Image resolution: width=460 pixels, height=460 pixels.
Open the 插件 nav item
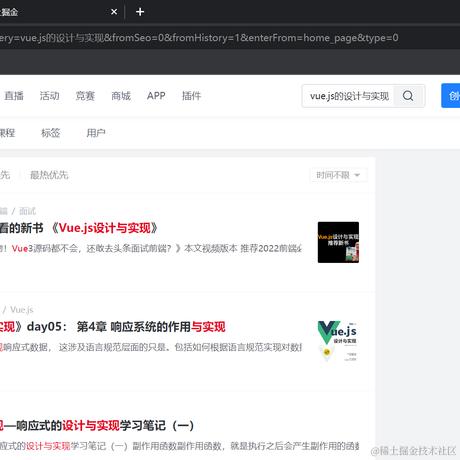click(191, 96)
